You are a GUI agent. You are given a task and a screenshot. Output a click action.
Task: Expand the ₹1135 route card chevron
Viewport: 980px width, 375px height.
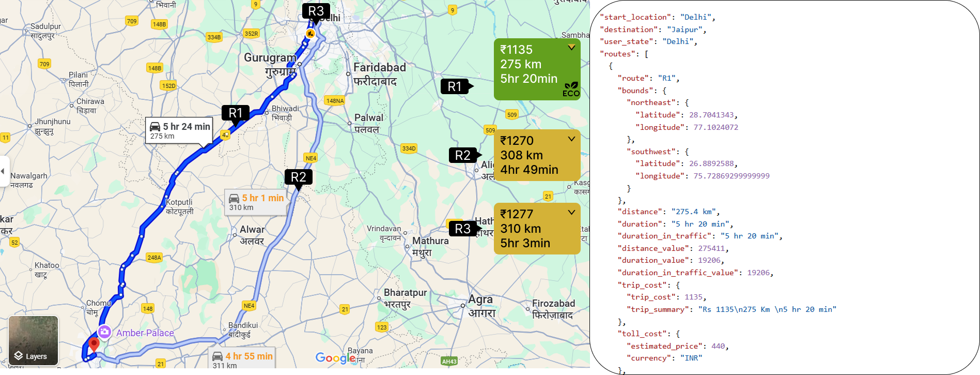[x=571, y=48]
